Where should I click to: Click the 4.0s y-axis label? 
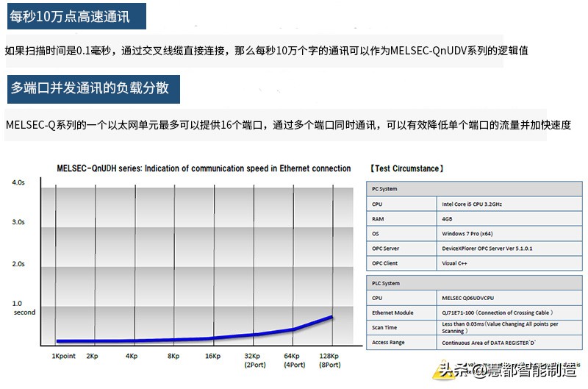click(x=18, y=182)
